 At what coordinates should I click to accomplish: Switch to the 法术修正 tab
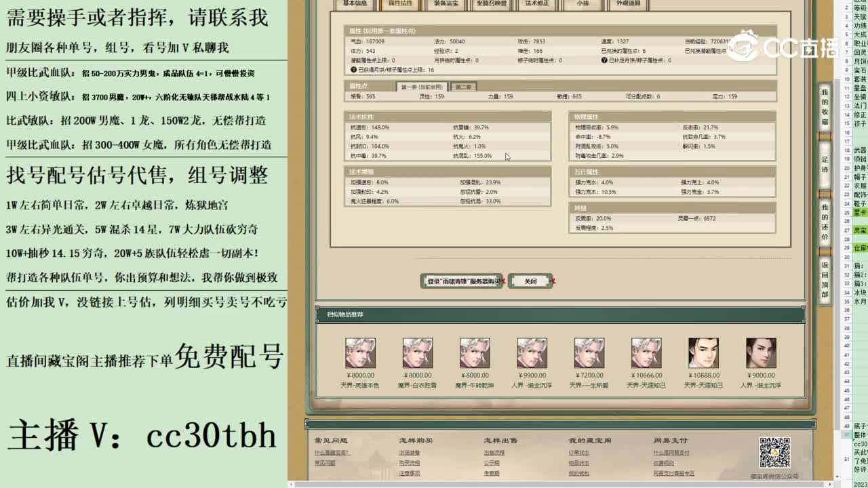tap(538, 4)
